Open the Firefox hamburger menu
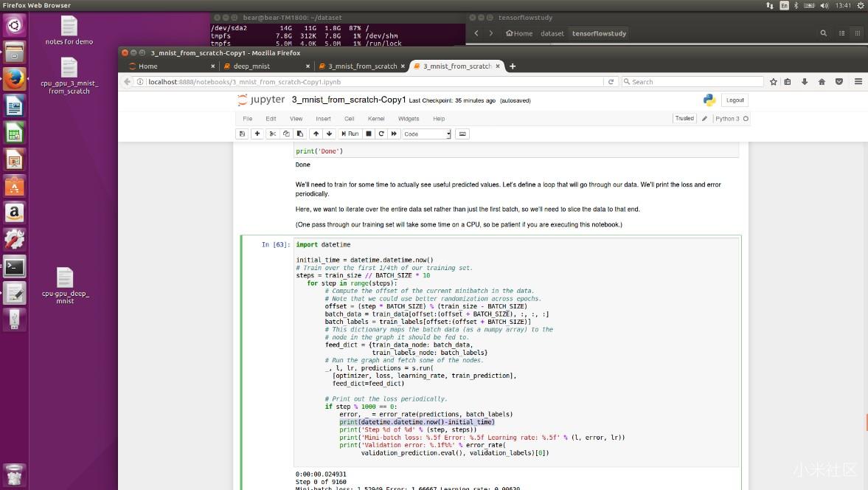 [x=858, y=81]
